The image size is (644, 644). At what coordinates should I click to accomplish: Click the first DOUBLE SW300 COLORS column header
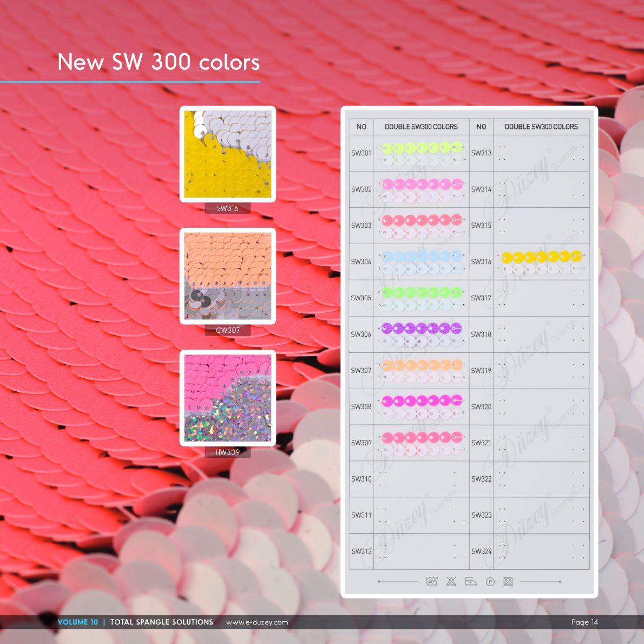pyautogui.click(x=421, y=127)
